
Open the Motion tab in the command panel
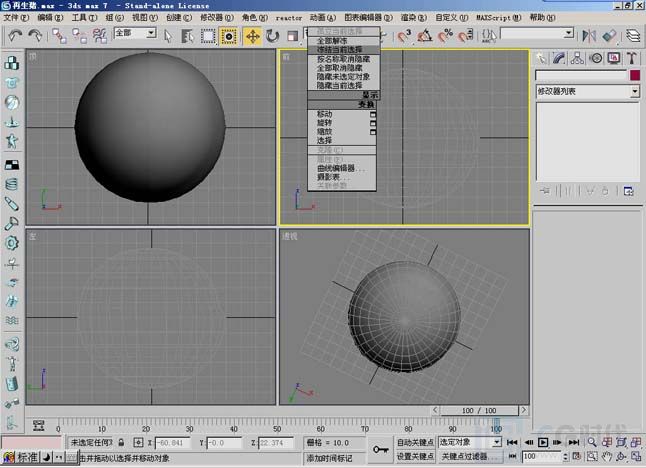click(596, 58)
